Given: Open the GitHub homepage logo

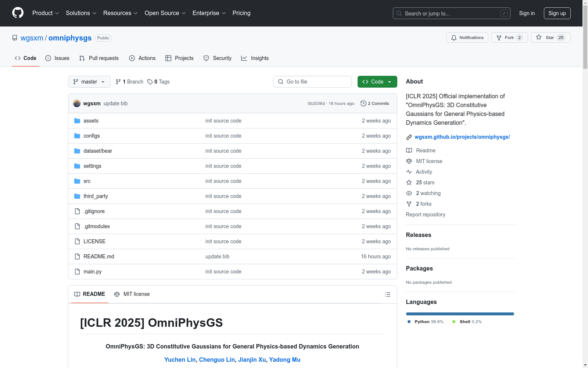Looking at the screenshot, I should click(x=18, y=13).
